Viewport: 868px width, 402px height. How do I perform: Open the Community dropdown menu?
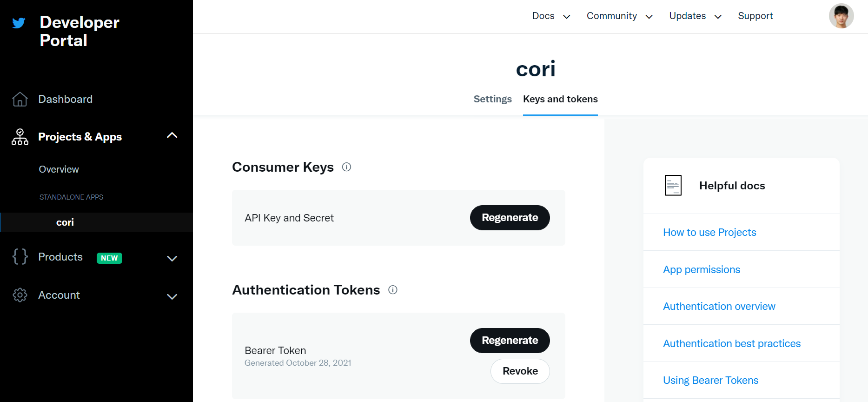tap(620, 16)
